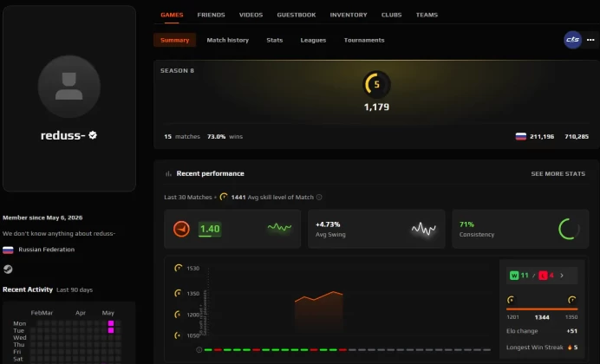
Task: Click the country ranking 211,196
Action: [x=542, y=137]
